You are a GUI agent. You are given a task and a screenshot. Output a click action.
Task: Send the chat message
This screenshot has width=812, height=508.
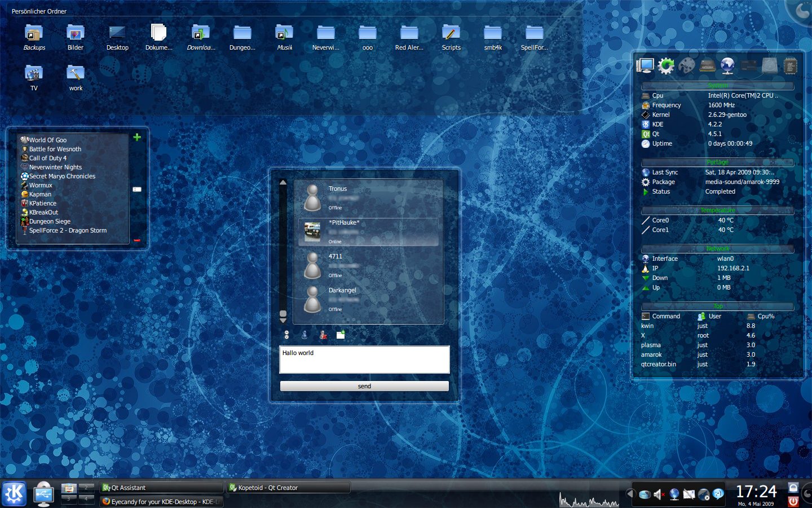pyautogui.click(x=364, y=386)
